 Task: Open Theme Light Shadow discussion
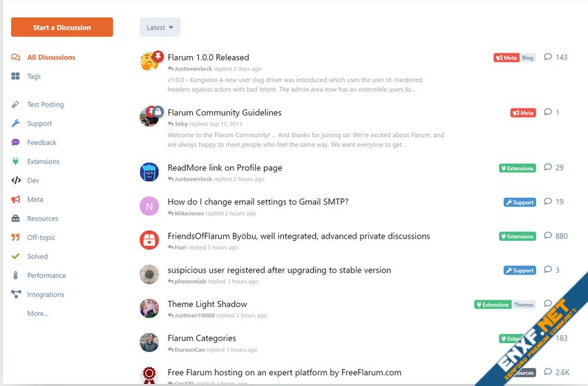207,304
